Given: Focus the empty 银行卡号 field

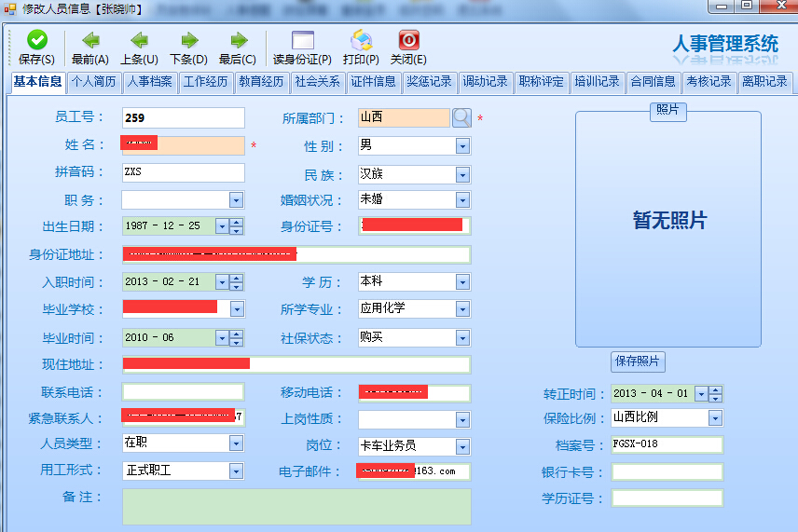Looking at the screenshot, I should (667, 472).
